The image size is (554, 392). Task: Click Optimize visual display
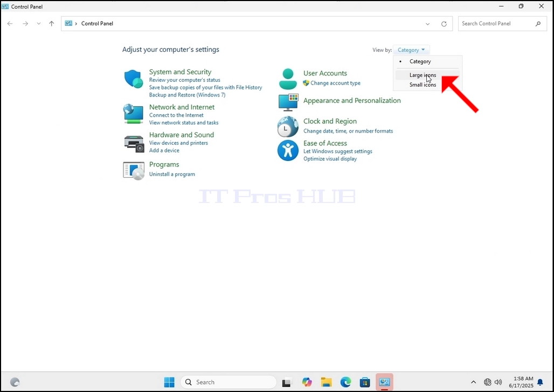330,159
